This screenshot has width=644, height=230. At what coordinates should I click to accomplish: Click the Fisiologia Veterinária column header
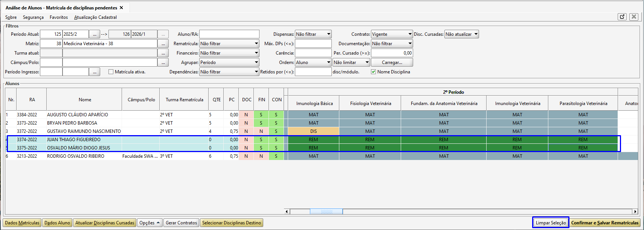(x=370, y=104)
